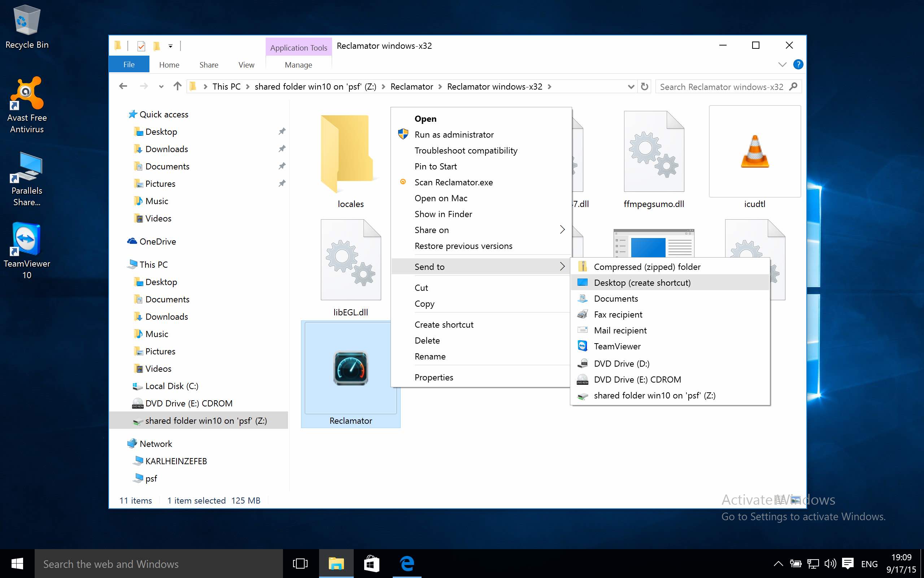Screen dimensions: 924x578
Task: Click ENG input language indicator
Action: pos(869,564)
